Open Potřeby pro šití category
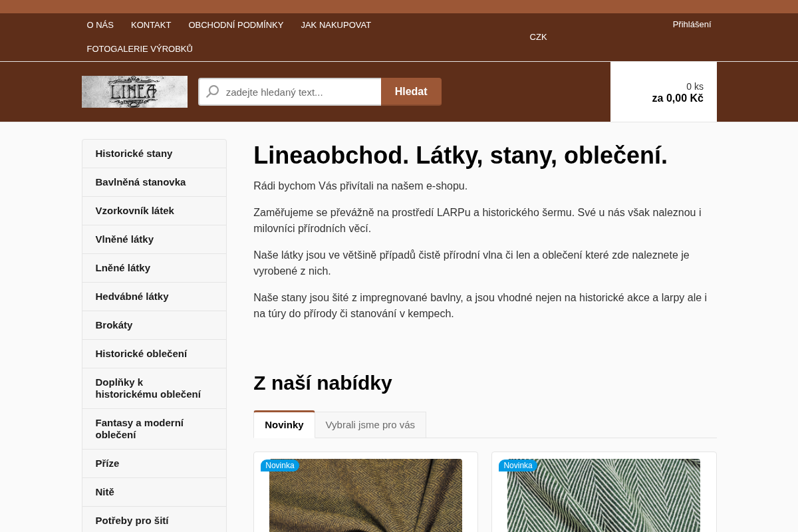Screen dimensions: 798x532 coord(154,521)
